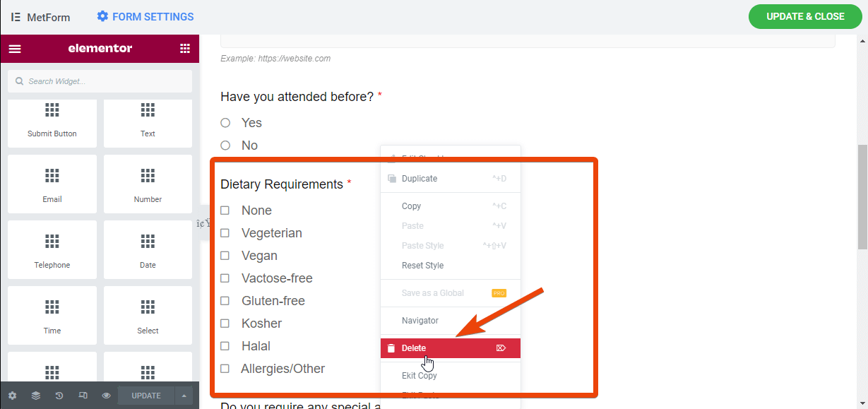The width and height of the screenshot is (868, 409).
Task: Open the Navigator layers icon
Action: tap(36, 396)
